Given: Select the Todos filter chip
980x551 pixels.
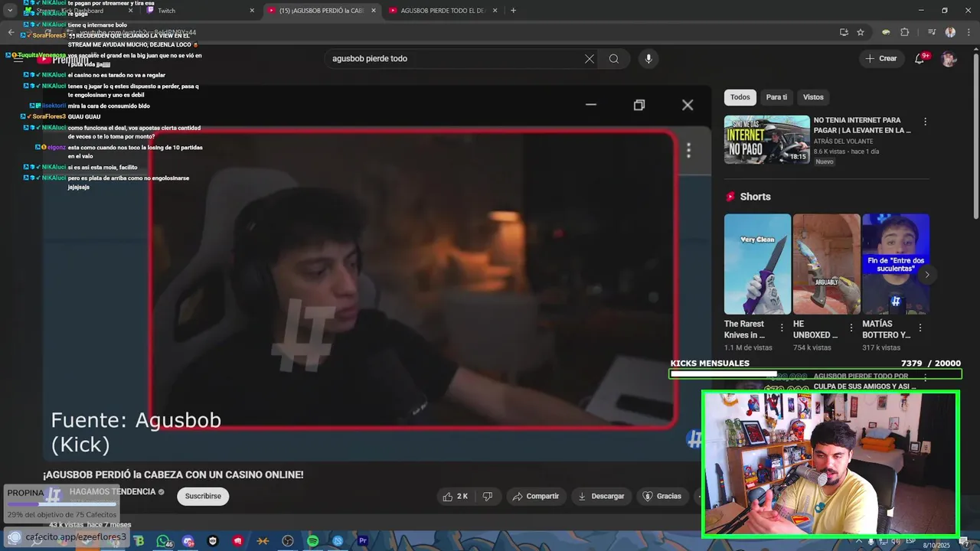Looking at the screenshot, I should point(740,97).
